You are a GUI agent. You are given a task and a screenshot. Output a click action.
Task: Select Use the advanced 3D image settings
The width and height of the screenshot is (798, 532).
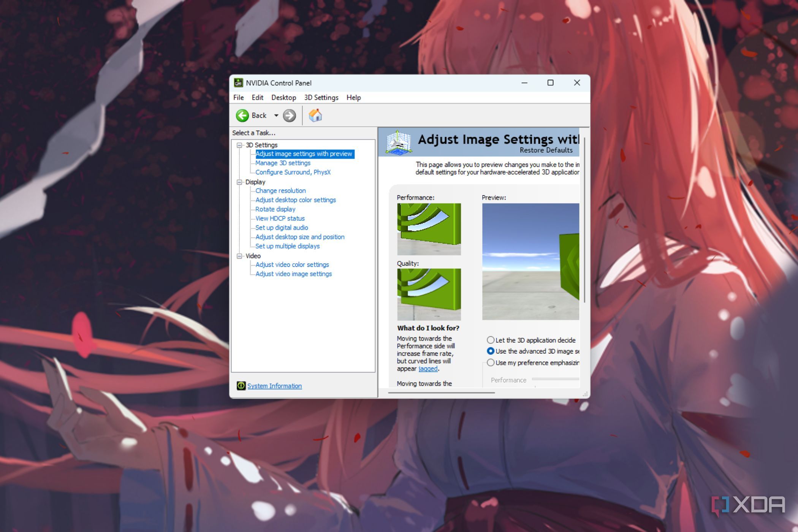pos(491,351)
